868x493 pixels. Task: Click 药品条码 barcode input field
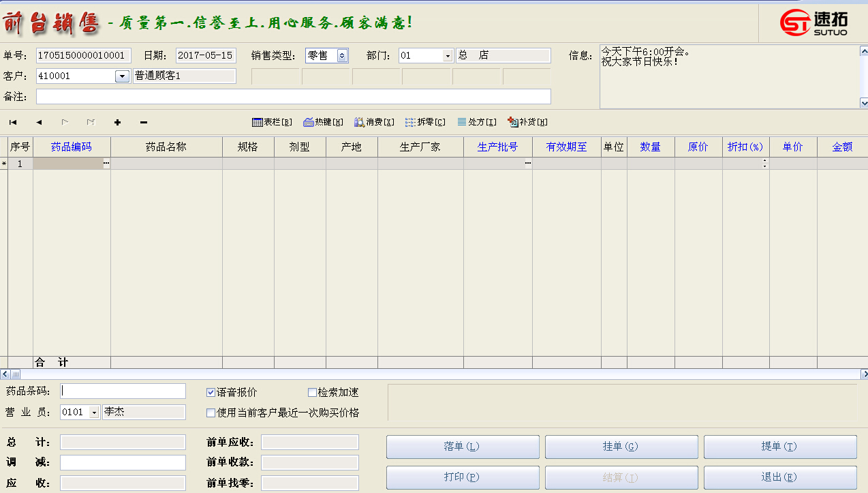123,391
